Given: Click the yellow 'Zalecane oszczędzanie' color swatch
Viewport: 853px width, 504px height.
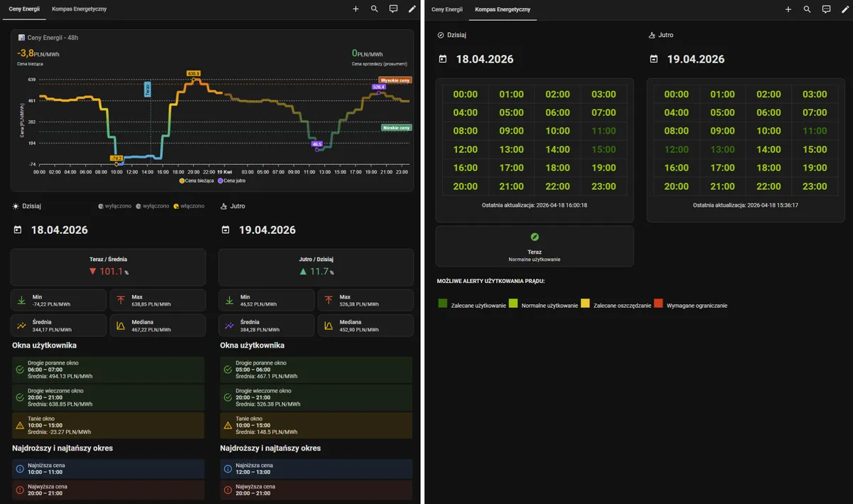Looking at the screenshot, I should pos(585,304).
